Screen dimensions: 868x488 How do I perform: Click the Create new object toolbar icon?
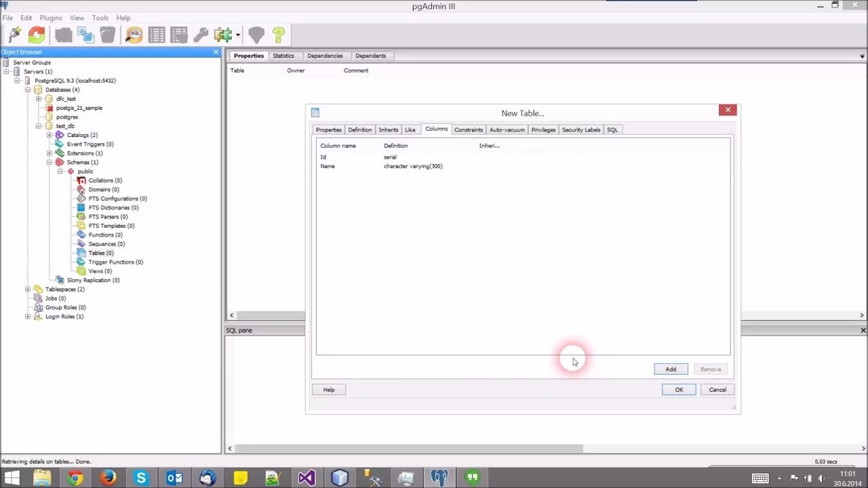[85, 35]
